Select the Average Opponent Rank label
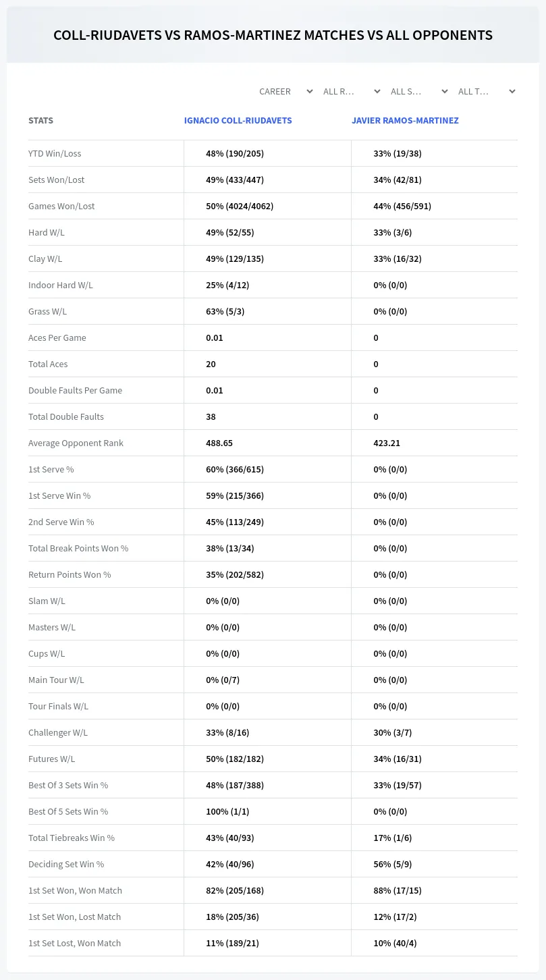The width and height of the screenshot is (546, 980). point(76,443)
